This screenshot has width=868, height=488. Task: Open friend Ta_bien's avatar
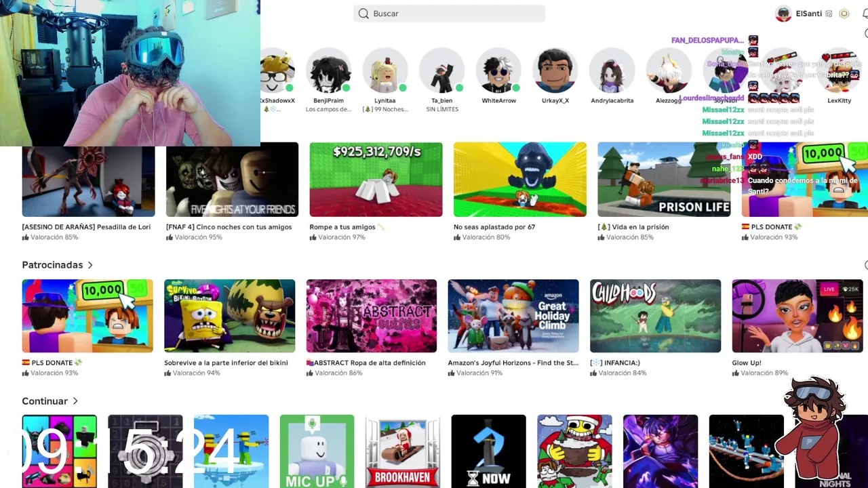tap(441, 71)
